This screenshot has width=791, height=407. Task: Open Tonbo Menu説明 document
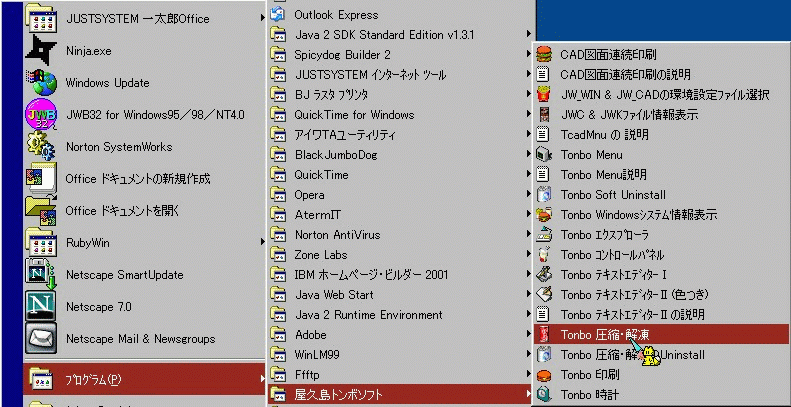click(x=661, y=175)
